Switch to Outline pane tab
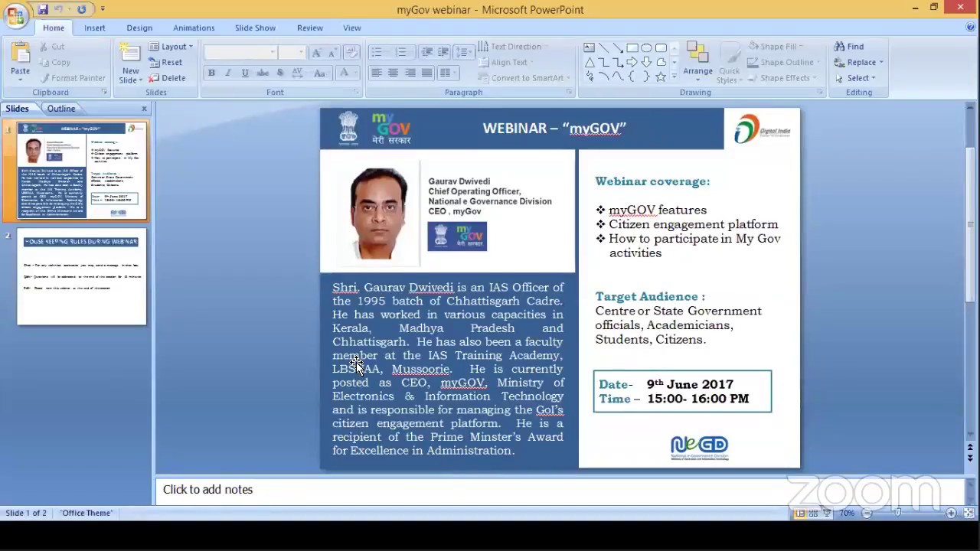This screenshot has height=551, width=980. click(61, 109)
